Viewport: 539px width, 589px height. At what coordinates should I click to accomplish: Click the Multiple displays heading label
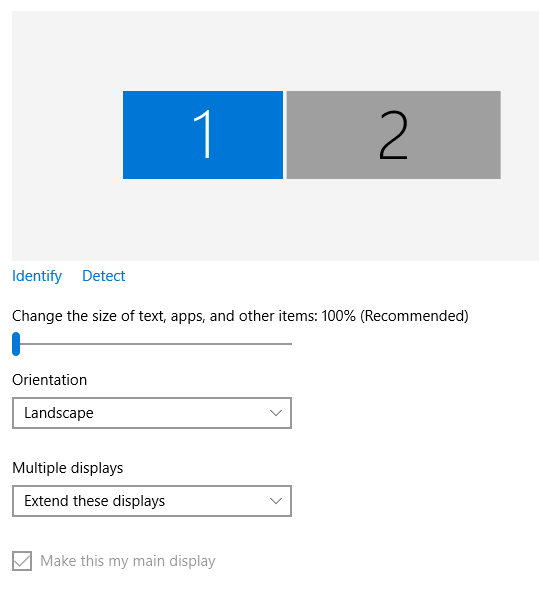[x=68, y=468]
